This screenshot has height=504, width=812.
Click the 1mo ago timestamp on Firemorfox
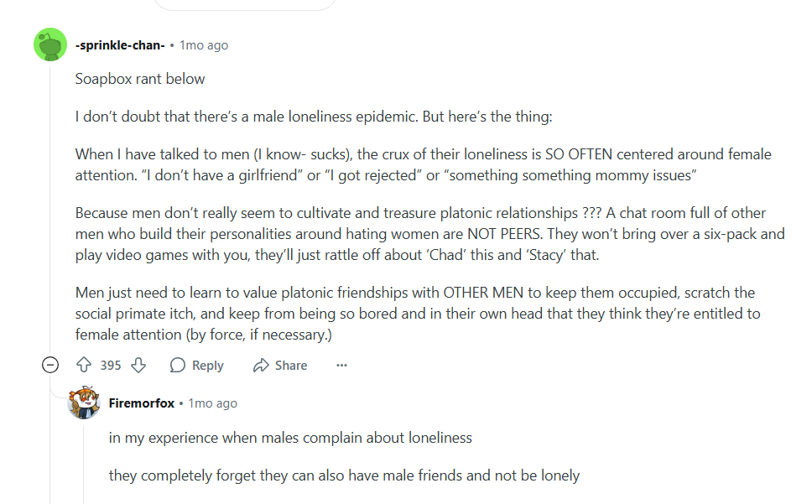pos(213,403)
